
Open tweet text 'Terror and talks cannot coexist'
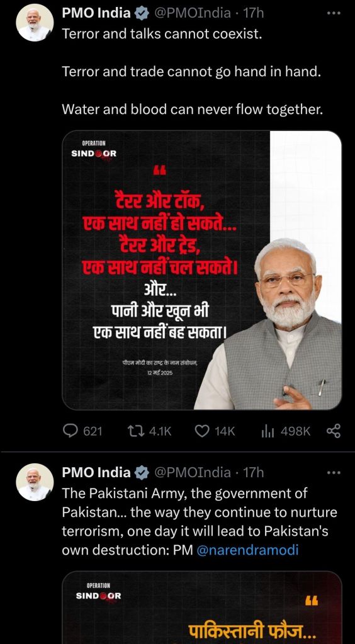tap(162, 33)
